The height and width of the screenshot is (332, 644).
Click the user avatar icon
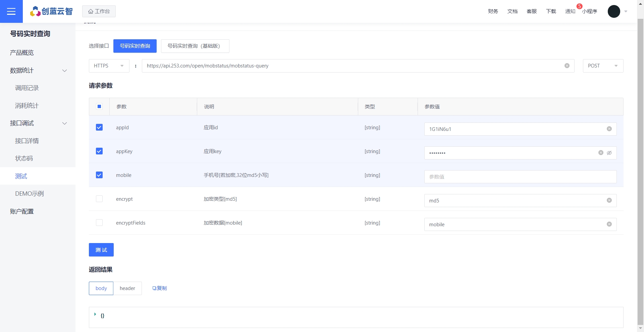614,11
